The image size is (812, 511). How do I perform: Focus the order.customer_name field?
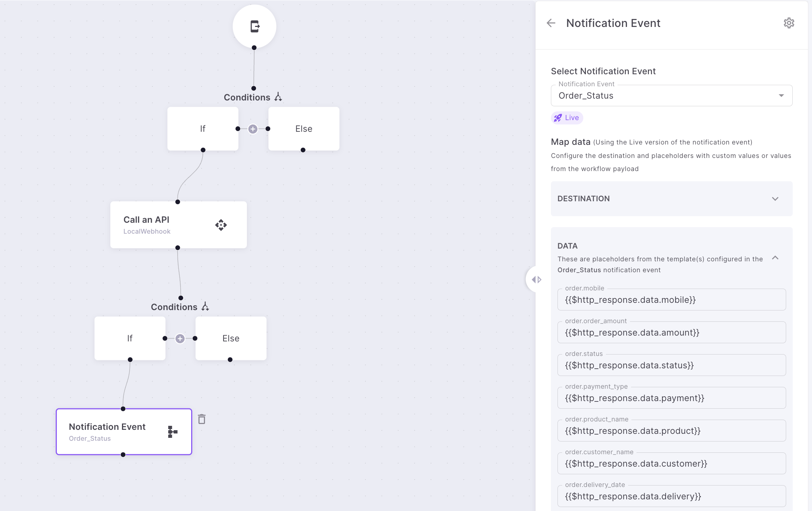[x=671, y=464]
